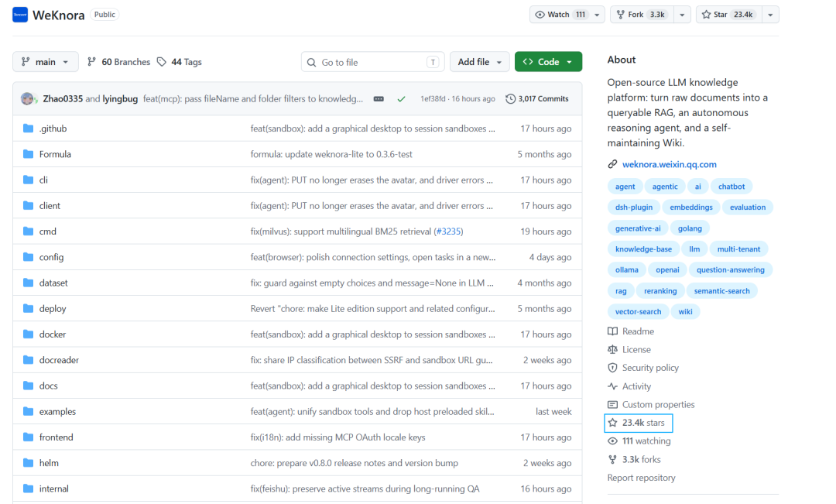Open the examples folder
Screen dimensions: 836x504
tap(57, 412)
